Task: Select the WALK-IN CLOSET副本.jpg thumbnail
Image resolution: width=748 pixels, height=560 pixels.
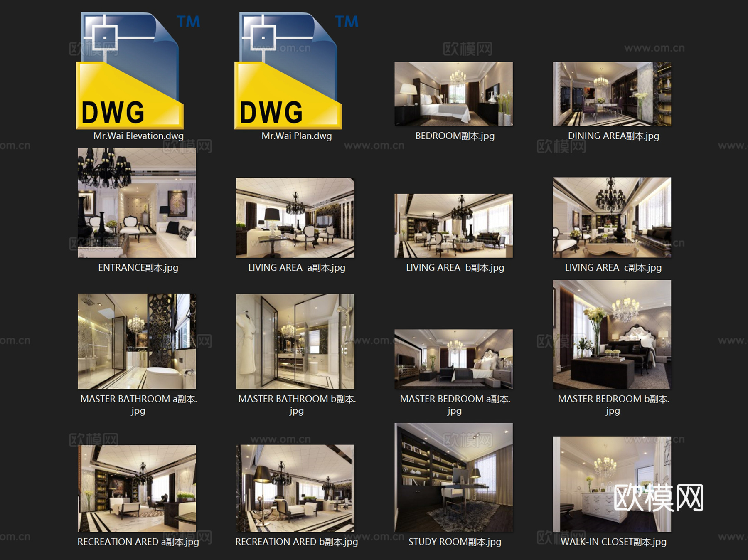Action: [x=612, y=484]
